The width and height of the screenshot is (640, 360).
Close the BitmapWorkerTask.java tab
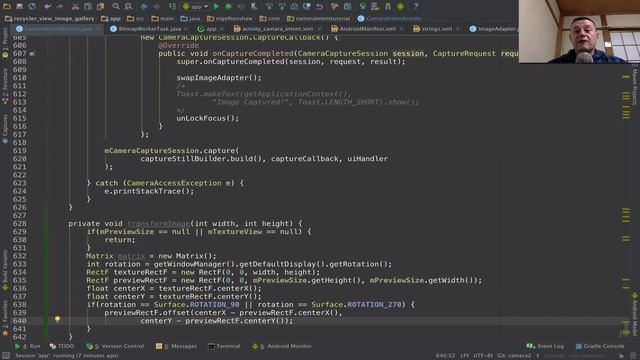[186, 29]
